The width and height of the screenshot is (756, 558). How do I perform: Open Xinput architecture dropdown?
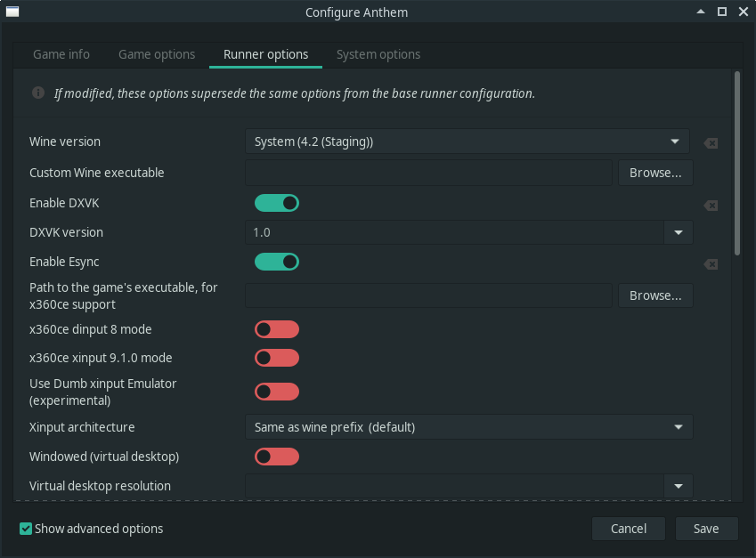click(x=469, y=427)
